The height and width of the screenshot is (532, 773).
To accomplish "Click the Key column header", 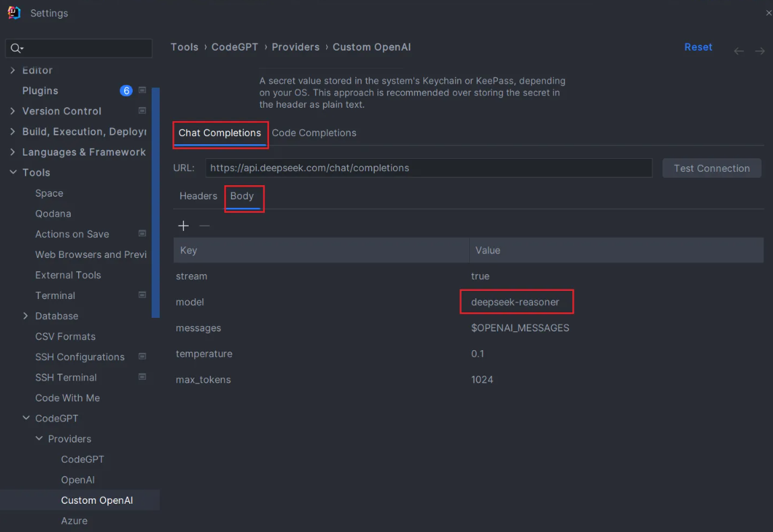I will (x=321, y=251).
